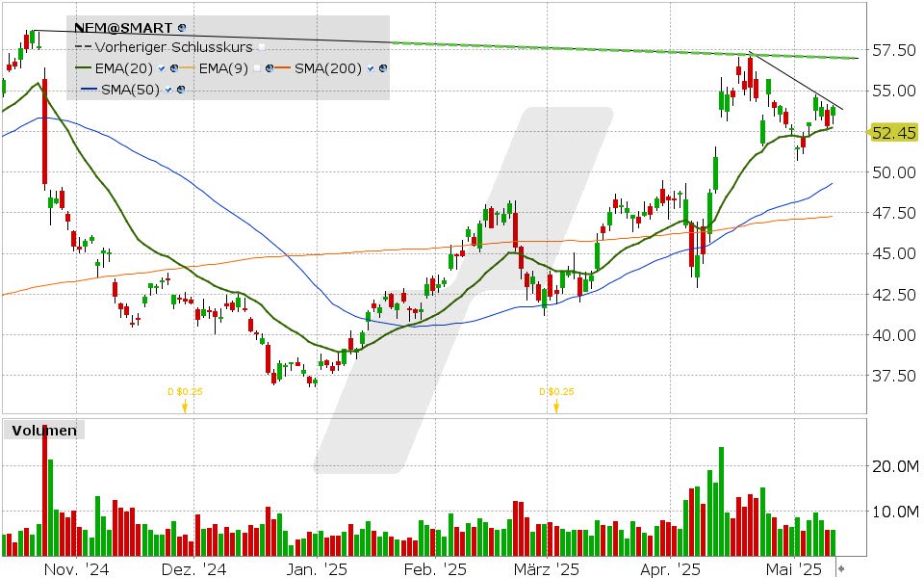The image size is (924, 578).
Task: Open settings icon for EMA(9)
Action: point(269,68)
